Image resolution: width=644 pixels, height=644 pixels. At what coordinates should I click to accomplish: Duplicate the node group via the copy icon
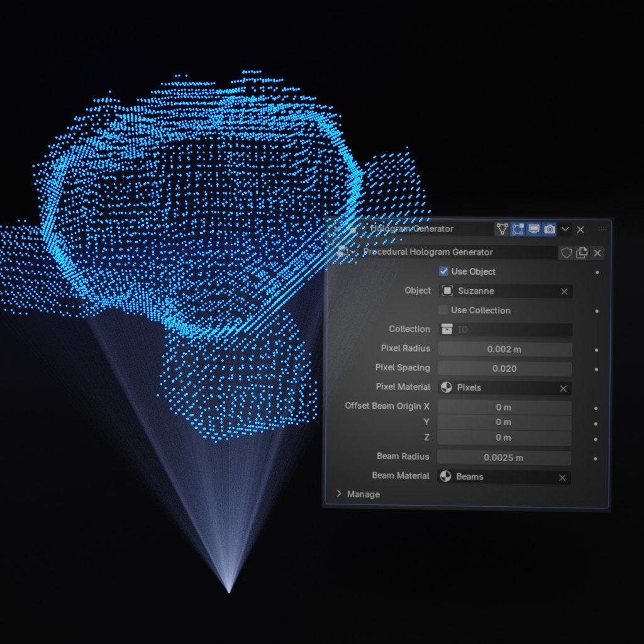tap(580, 252)
